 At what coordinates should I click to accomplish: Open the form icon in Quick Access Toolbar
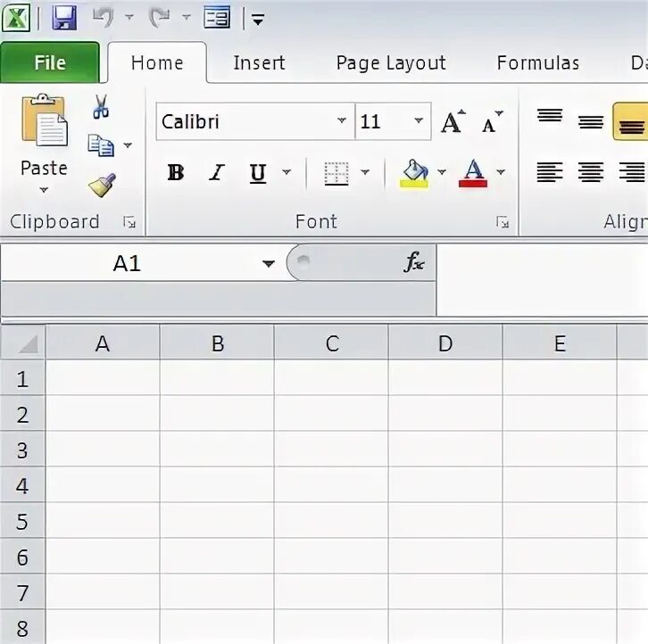[x=217, y=17]
